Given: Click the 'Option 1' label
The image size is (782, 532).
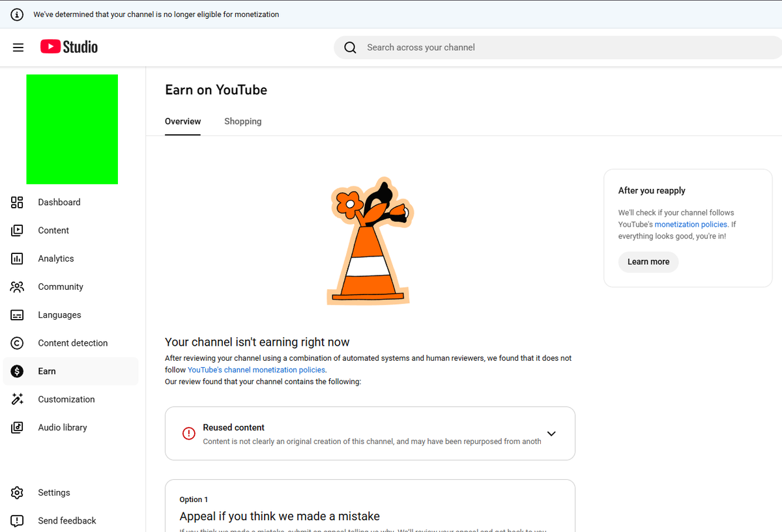Looking at the screenshot, I should (194, 499).
